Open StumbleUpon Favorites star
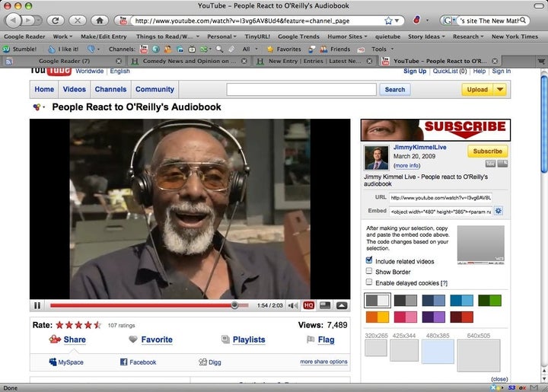This screenshot has width=548, height=392. tap(284, 49)
